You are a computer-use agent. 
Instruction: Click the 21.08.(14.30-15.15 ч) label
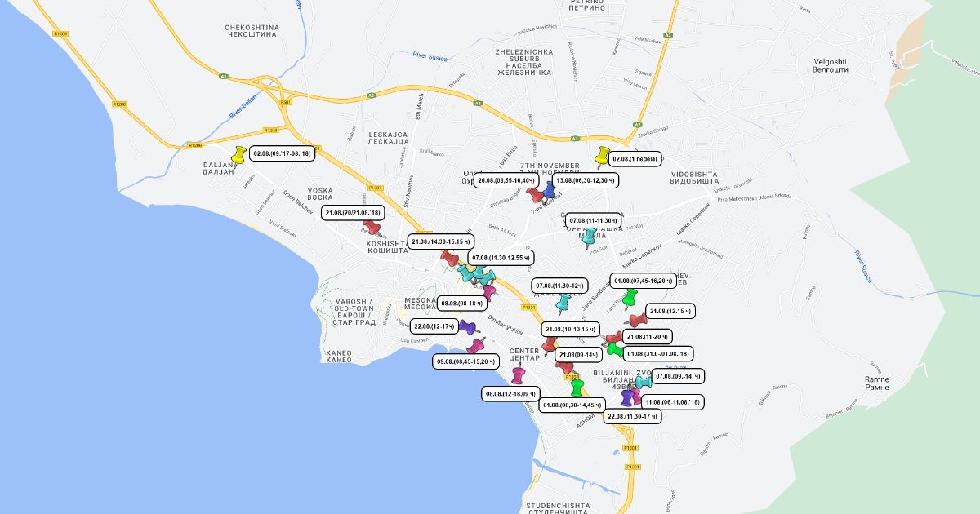pyautogui.click(x=441, y=241)
